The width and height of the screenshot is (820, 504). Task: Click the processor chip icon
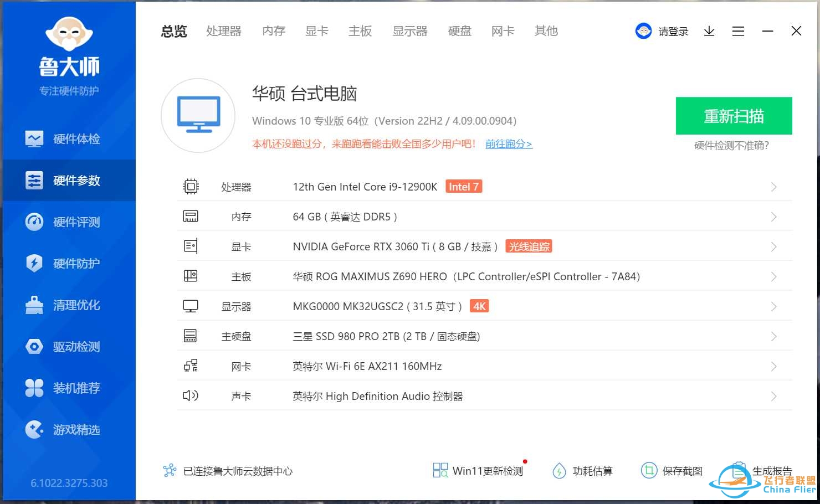[191, 187]
